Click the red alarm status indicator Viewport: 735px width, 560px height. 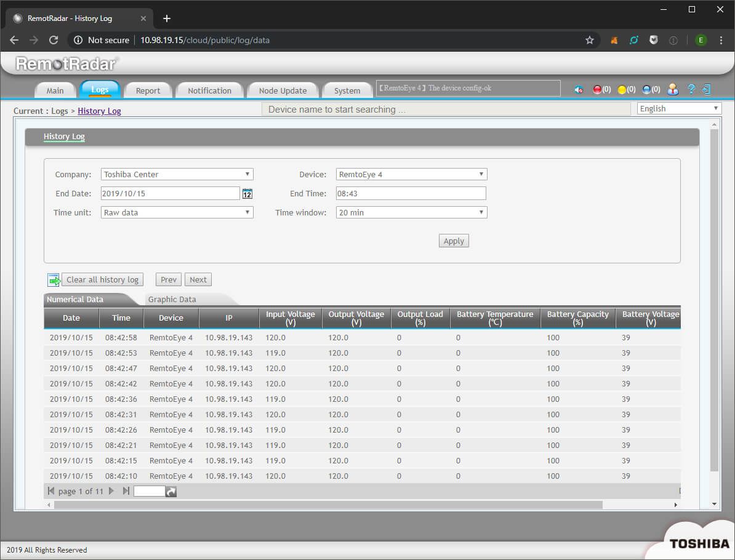[597, 90]
